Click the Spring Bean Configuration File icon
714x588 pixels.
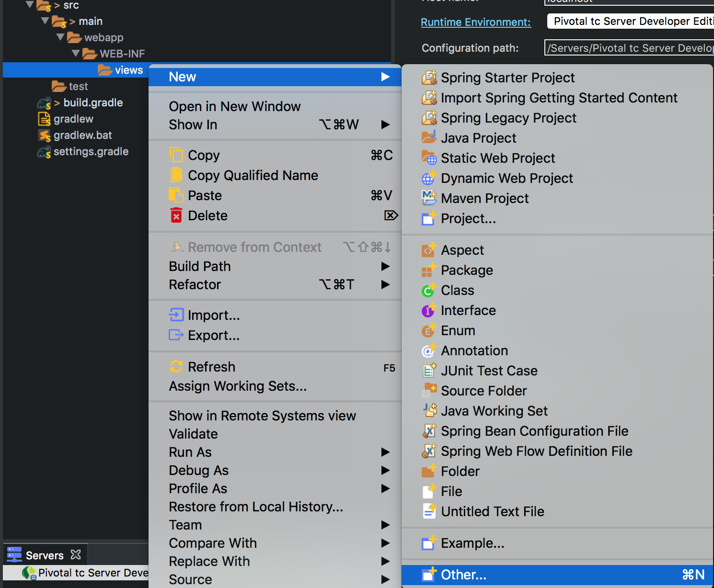(429, 431)
